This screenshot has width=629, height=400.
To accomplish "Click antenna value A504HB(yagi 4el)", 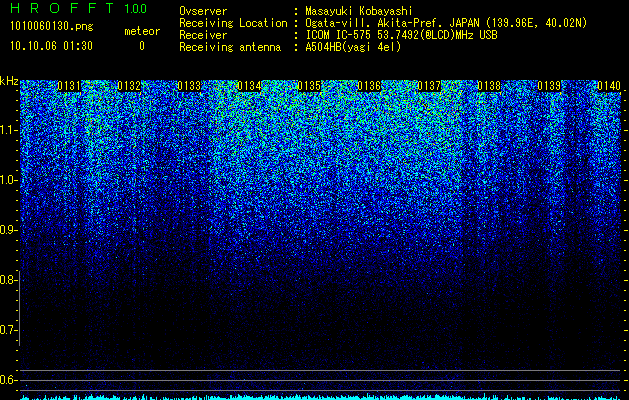I will tap(353, 47).
